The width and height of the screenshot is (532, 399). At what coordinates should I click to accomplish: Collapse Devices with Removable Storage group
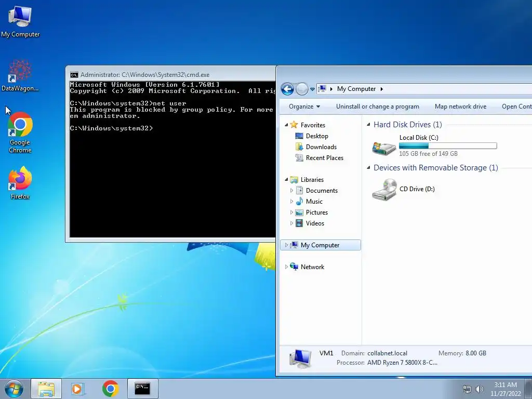[x=368, y=168]
